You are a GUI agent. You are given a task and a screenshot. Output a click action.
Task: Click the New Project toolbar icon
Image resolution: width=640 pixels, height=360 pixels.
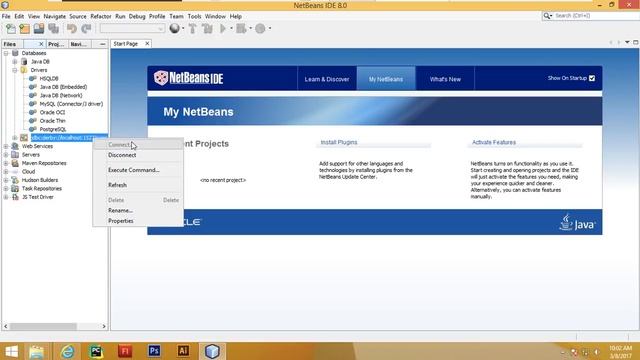(x=24, y=29)
